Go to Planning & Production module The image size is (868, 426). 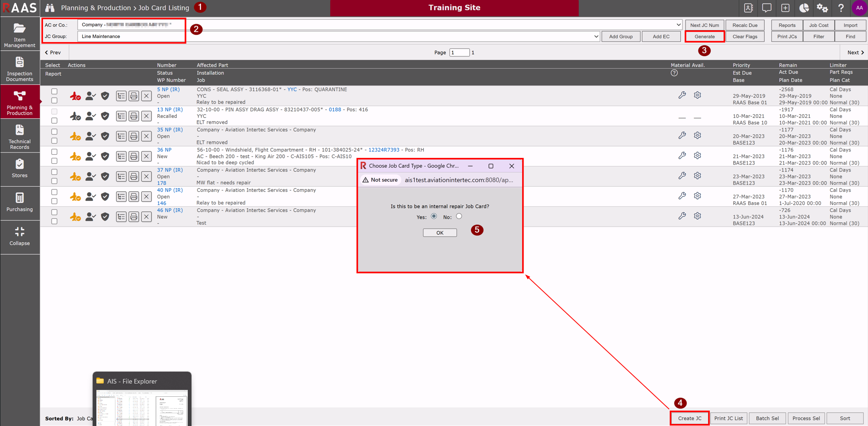click(x=20, y=103)
